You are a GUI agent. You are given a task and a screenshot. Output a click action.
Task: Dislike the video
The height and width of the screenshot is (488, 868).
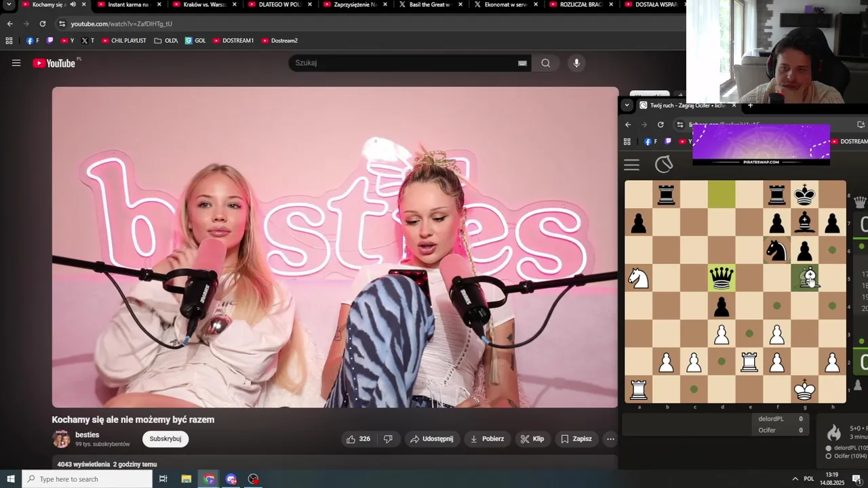(388, 439)
